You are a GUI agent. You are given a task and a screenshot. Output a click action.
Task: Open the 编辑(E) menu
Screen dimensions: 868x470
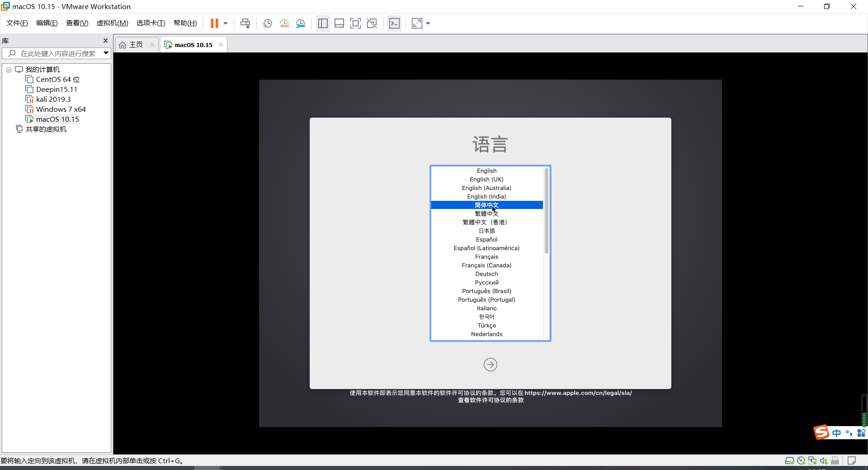[47, 23]
